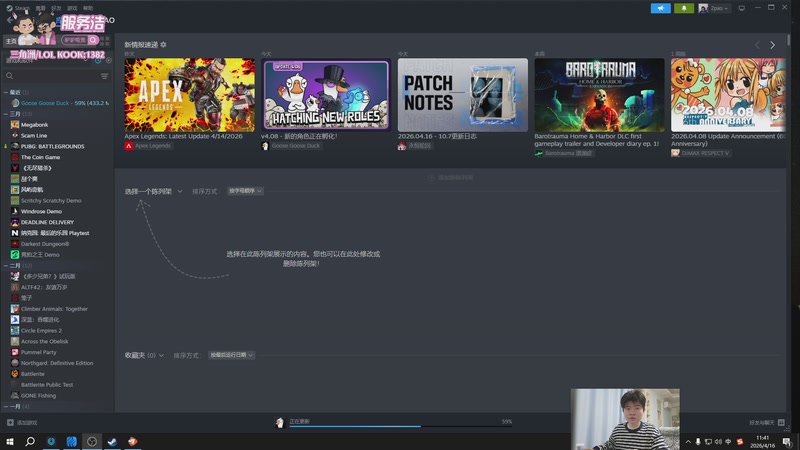Click the Scritchy Scratchy Demo game icon
Viewport: 800px width, 450px height.
[15, 201]
